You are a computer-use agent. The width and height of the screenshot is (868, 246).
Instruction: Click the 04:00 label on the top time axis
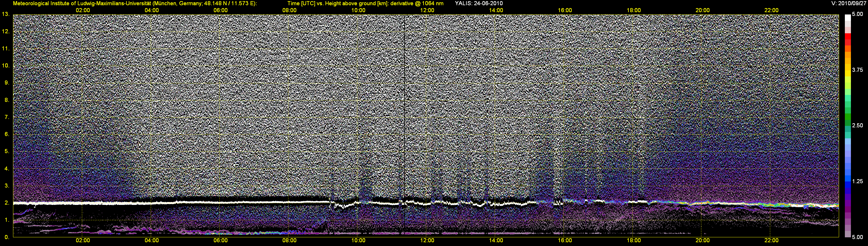(x=152, y=10)
